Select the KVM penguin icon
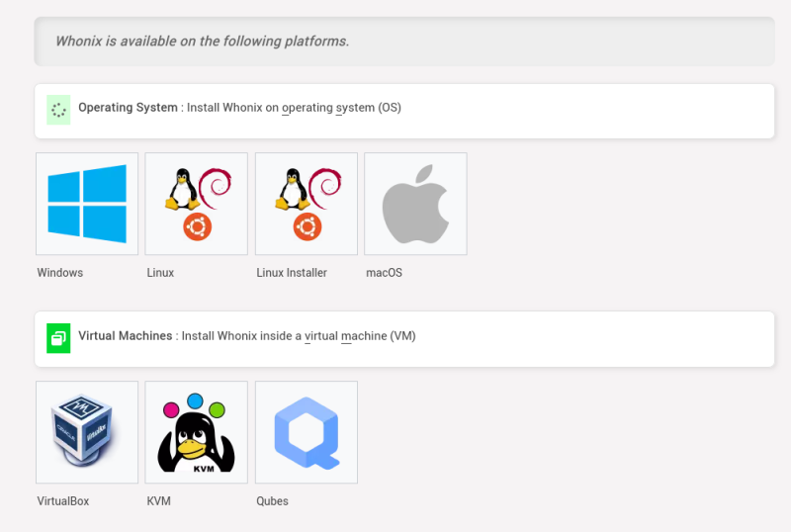 196,432
